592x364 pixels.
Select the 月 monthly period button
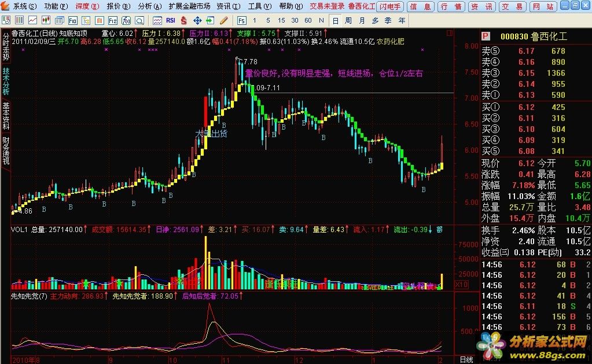tap(362, 20)
